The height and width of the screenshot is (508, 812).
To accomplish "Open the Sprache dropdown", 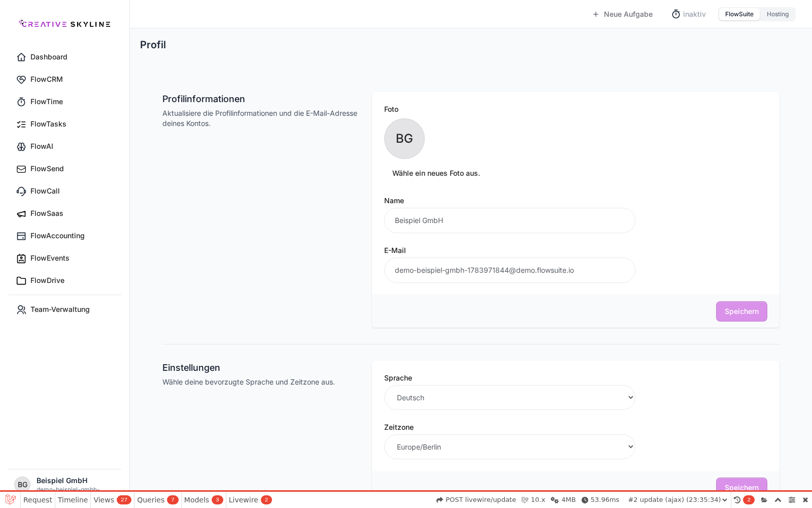I will 510,398.
